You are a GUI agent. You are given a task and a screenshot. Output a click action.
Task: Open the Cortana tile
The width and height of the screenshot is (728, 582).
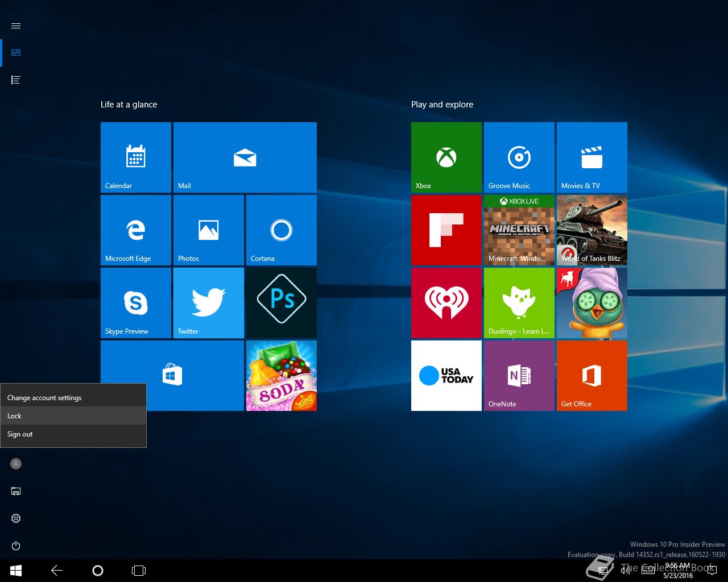click(x=282, y=230)
